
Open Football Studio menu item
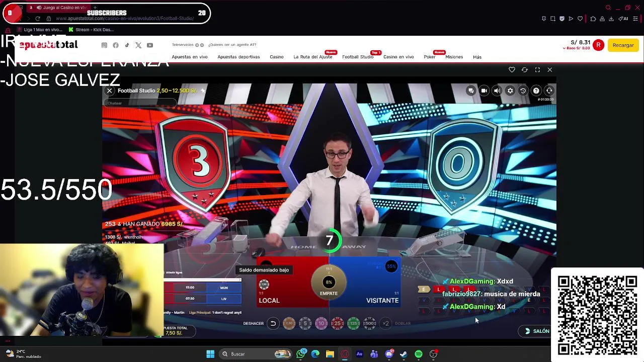point(358,57)
